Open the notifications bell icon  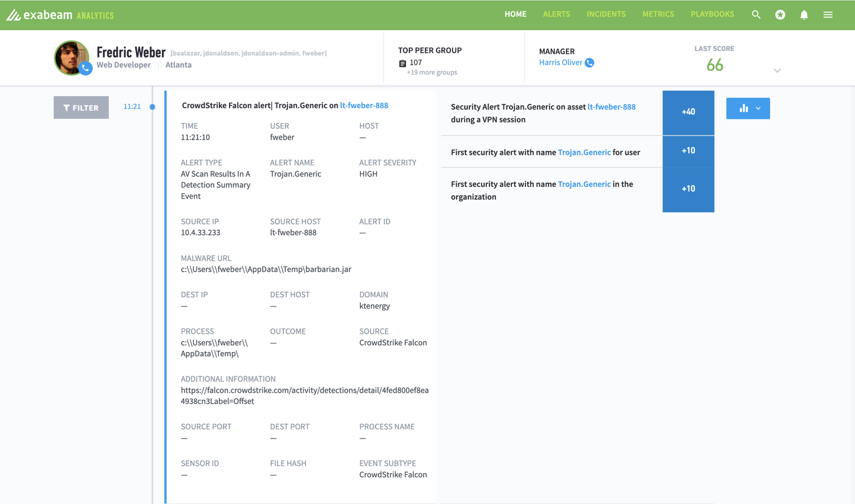pos(804,15)
